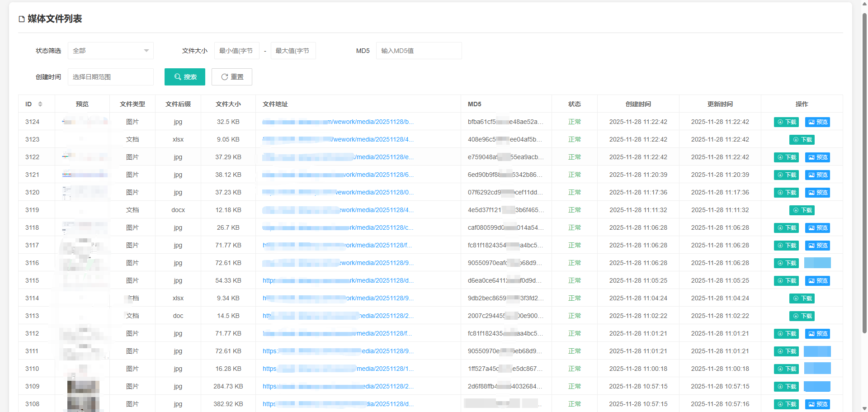This screenshot has width=868, height=412.
Task: Download the docx file with ID 3119
Action: click(802, 210)
